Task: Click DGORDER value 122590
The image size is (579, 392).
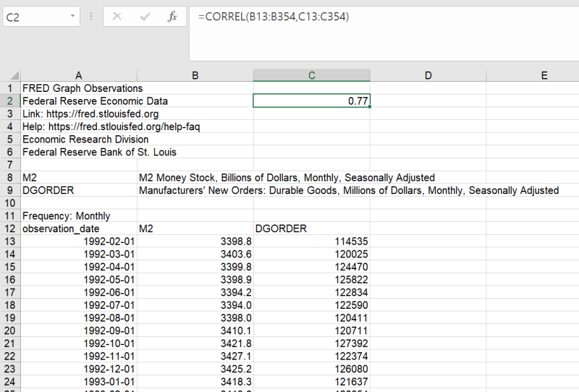Action: 312,305
